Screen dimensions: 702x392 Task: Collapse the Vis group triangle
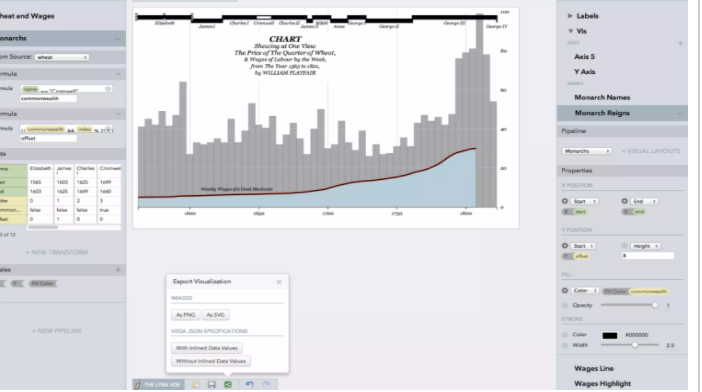570,31
